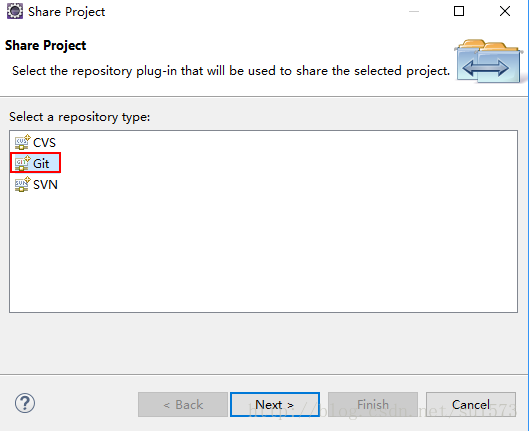This screenshot has width=529, height=431.
Task: Click empty space in repository type list
Action: [263, 253]
